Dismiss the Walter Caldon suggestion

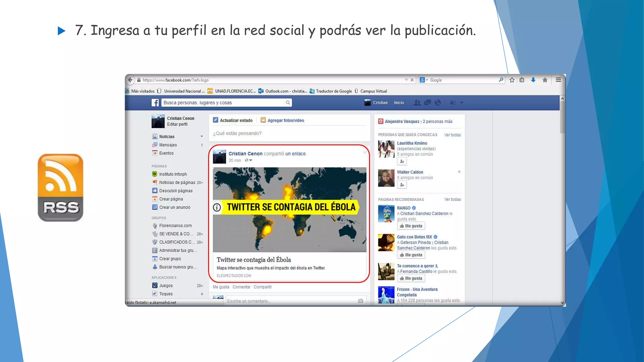(459, 172)
